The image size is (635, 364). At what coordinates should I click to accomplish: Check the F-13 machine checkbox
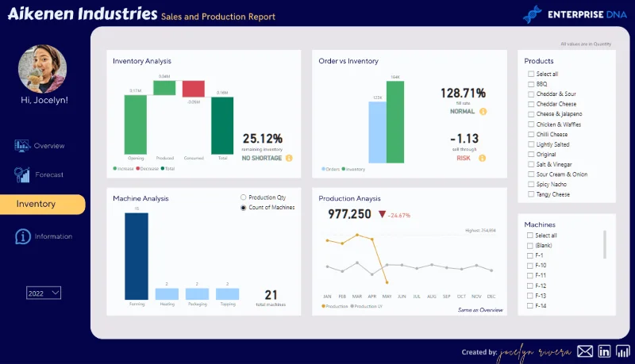529,296
